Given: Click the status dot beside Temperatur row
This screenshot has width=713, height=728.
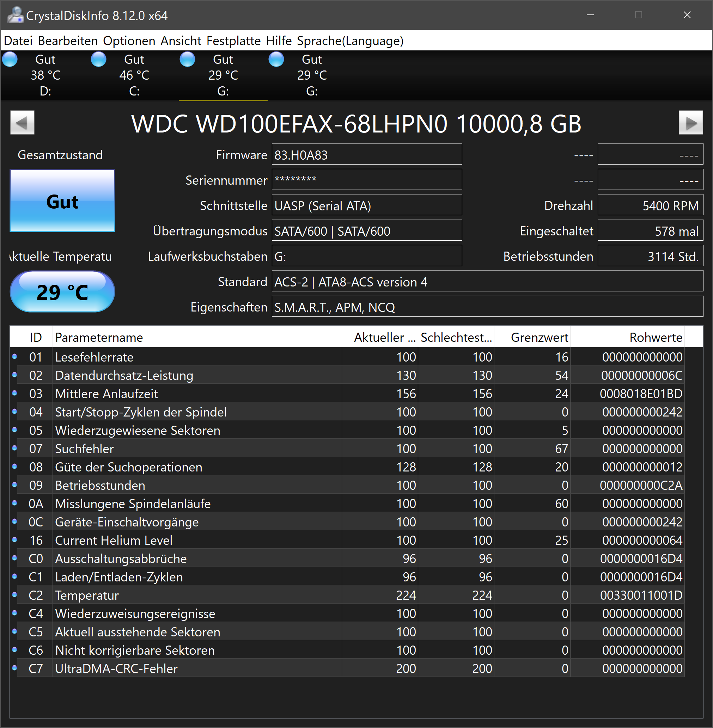Looking at the screenshot, I should tap(14, 595).
